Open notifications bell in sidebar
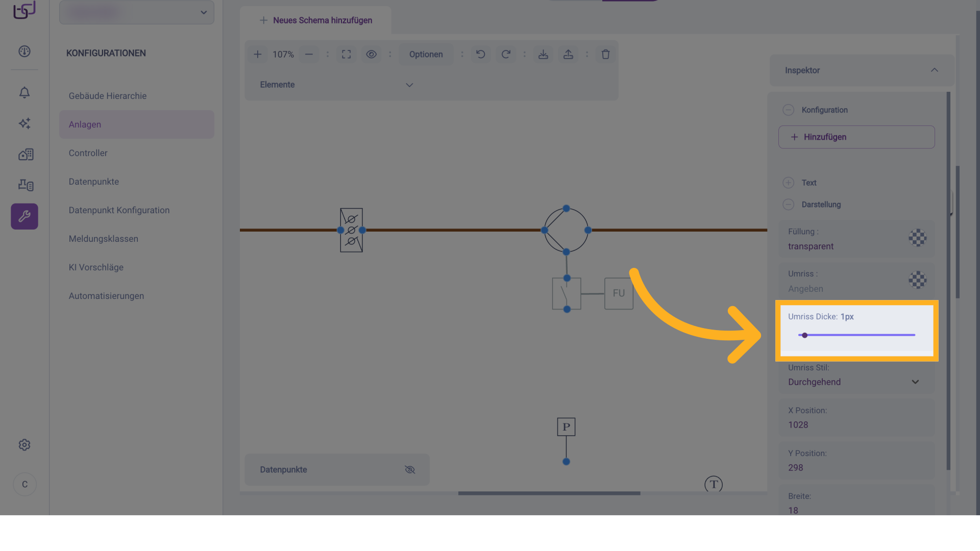The height and width of the screenshot is (551, 980). click(24, 92)
